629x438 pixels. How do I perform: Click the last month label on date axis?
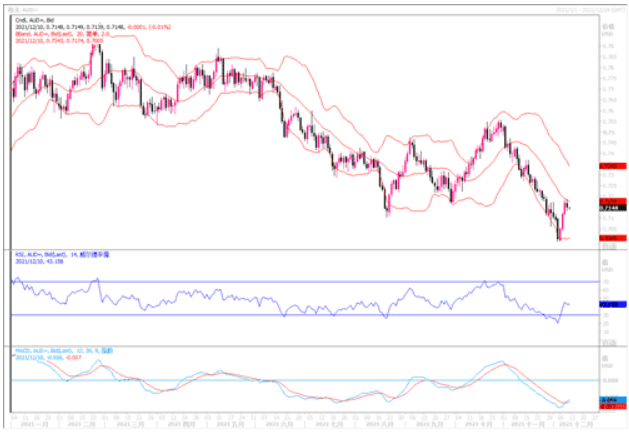pyautogui.click(x=578, y=424)
